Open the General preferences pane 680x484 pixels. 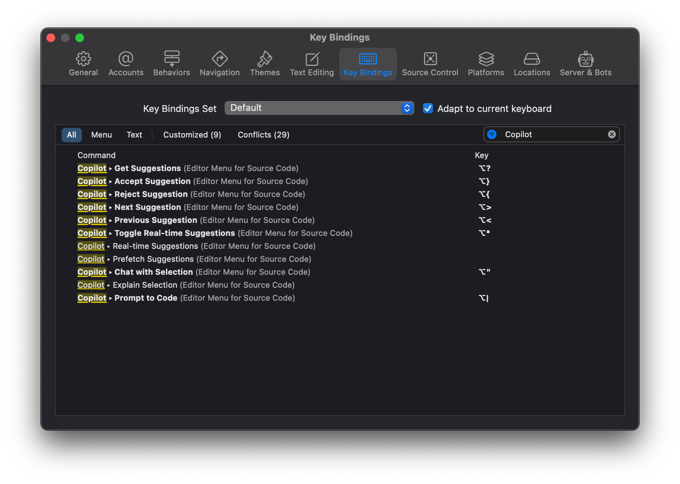(83, 64)
